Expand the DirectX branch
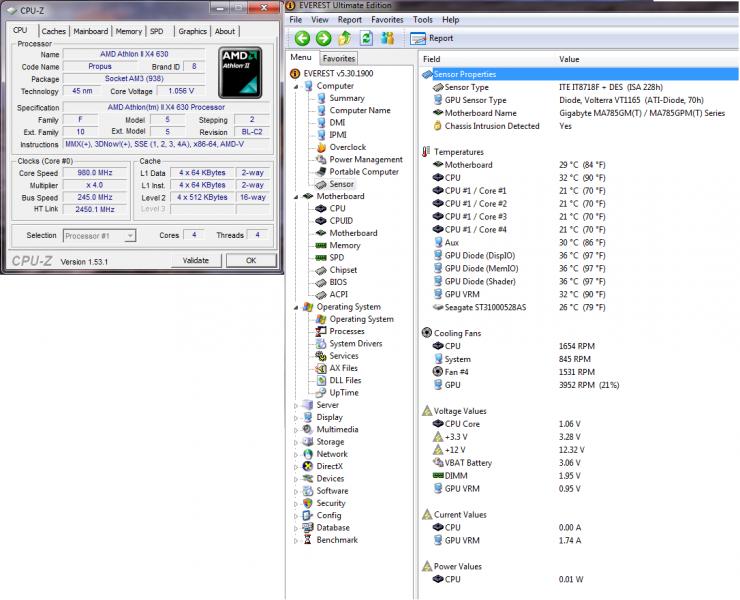Image resolution: width=740 pixels, height=600 pixels. (x=296, y=467)
